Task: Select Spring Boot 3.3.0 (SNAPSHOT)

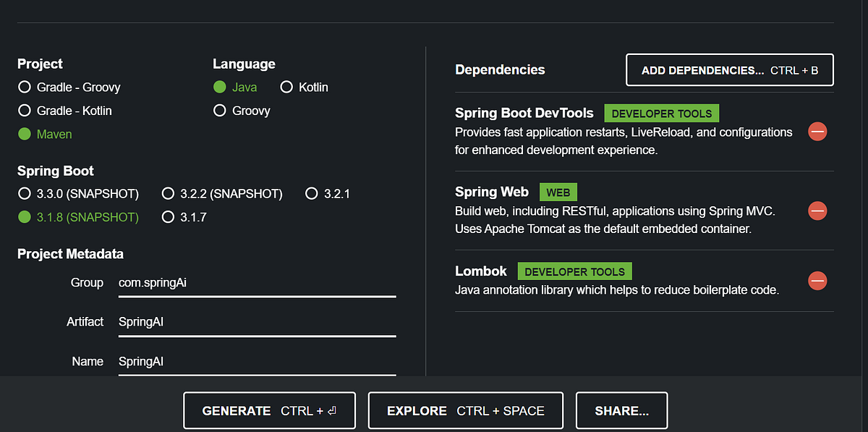Action: pyautogui.click(x=78, y=194)
